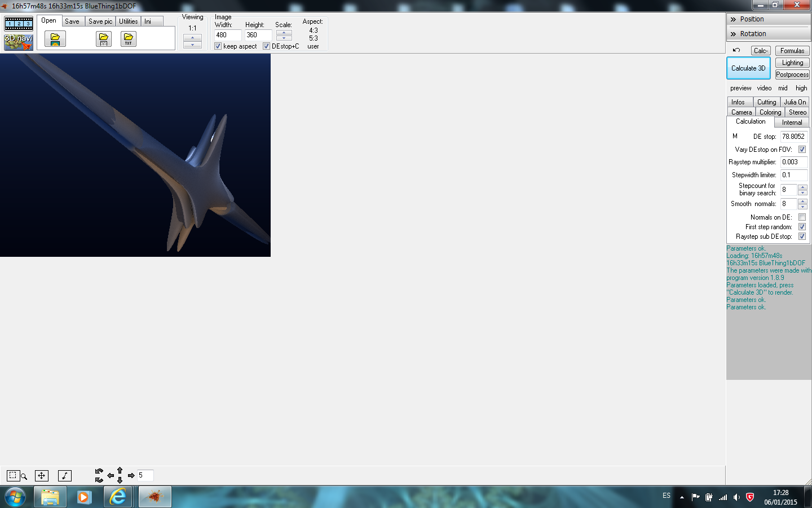Switch to the Save pic tab
Viewport: 812px width, 508px height.
[x=100, y=21]
